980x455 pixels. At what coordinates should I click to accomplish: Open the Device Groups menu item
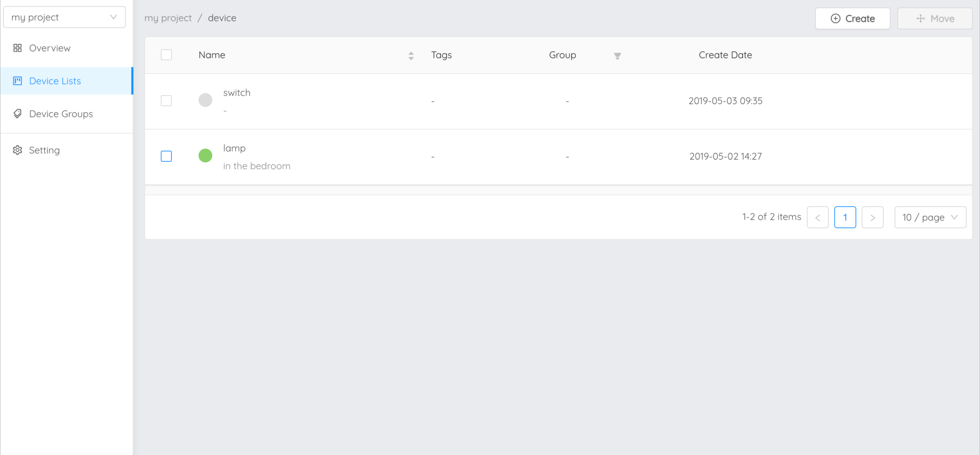pyautogui.click(x=60, y=114)
